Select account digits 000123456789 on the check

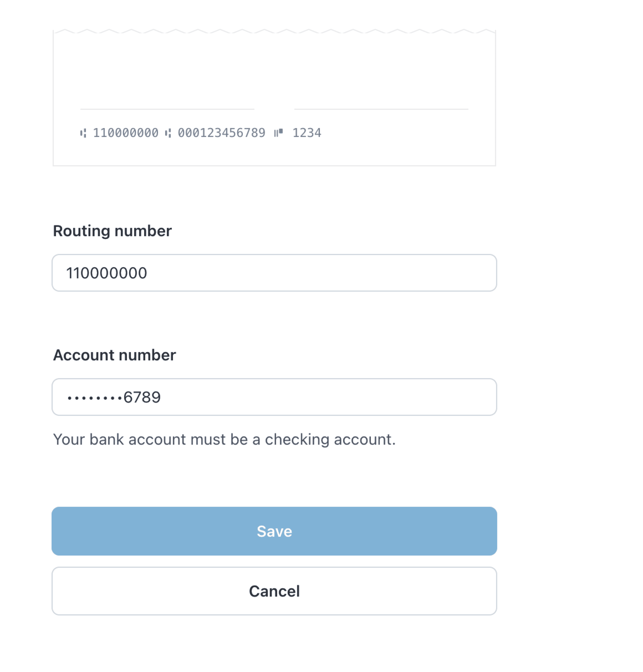[221, 133]
